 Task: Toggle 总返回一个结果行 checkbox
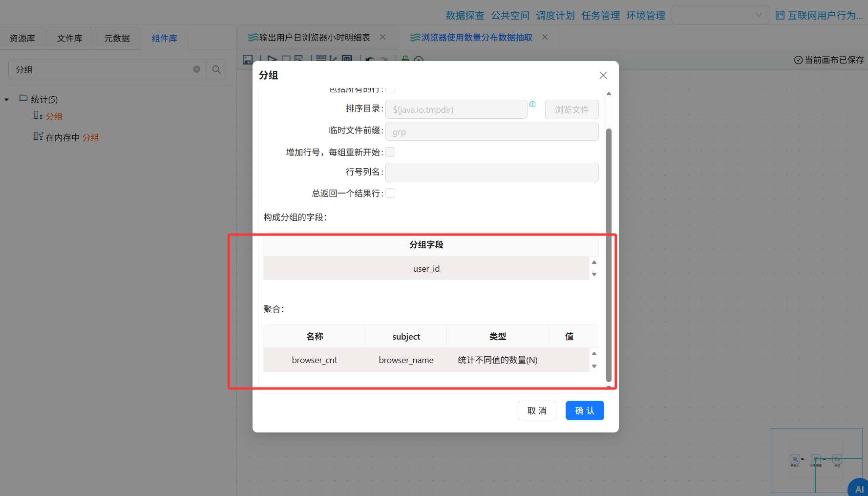[x=390, y=193]
